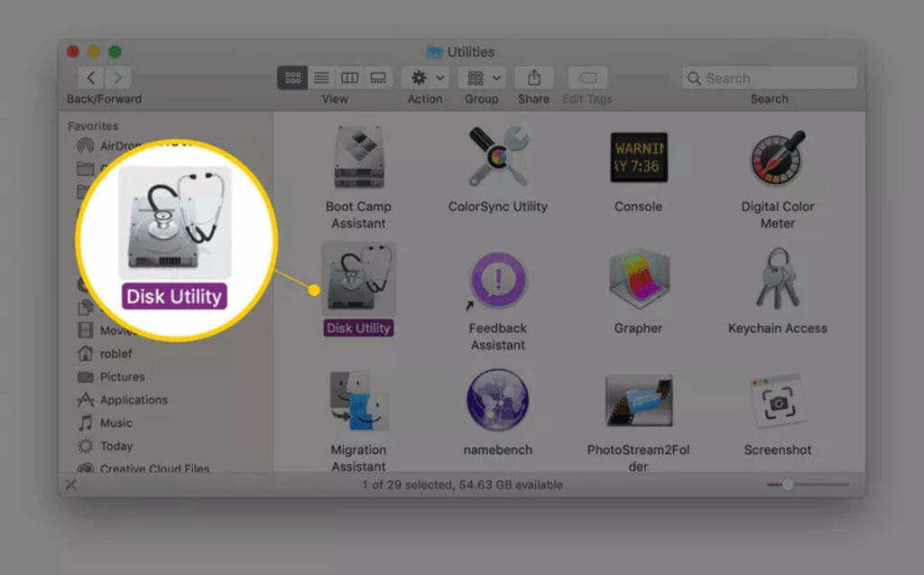Open Grapher

[638, 280]
